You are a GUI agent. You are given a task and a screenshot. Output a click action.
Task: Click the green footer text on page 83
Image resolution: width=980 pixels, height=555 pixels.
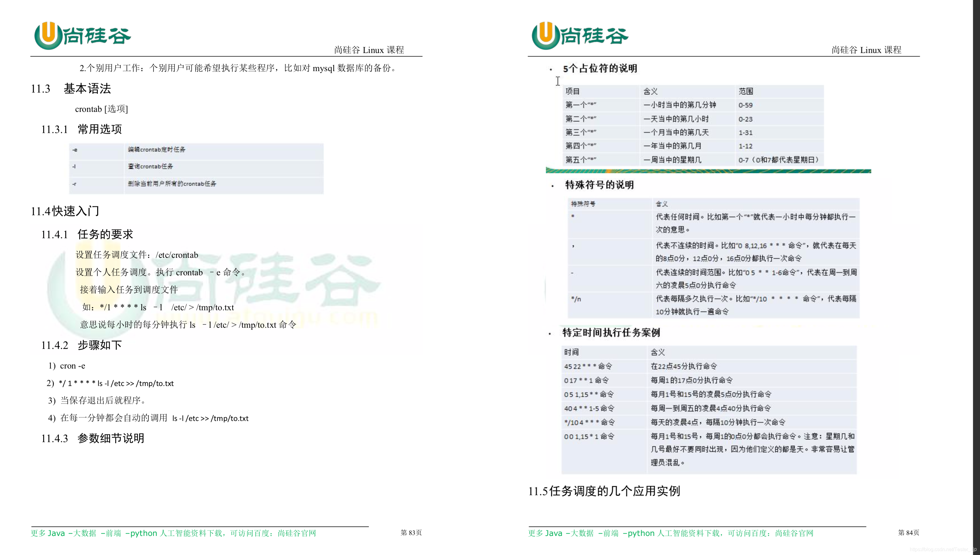tap(174, 533)
